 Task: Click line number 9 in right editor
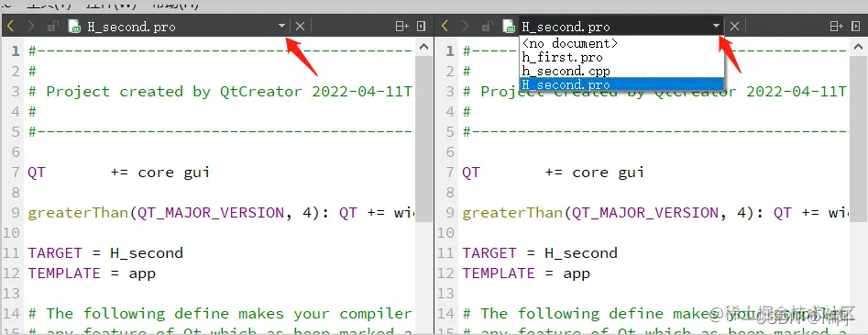pyautogui.click(x=449, y=213)
